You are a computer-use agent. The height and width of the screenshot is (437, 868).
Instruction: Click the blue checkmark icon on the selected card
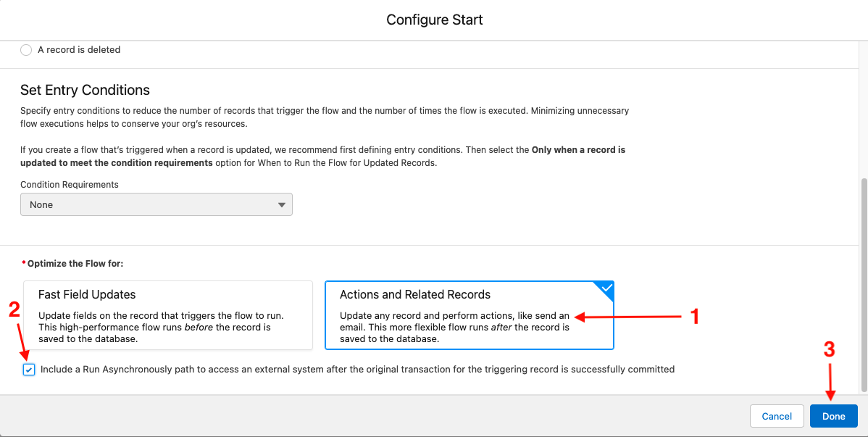(606, 287)
